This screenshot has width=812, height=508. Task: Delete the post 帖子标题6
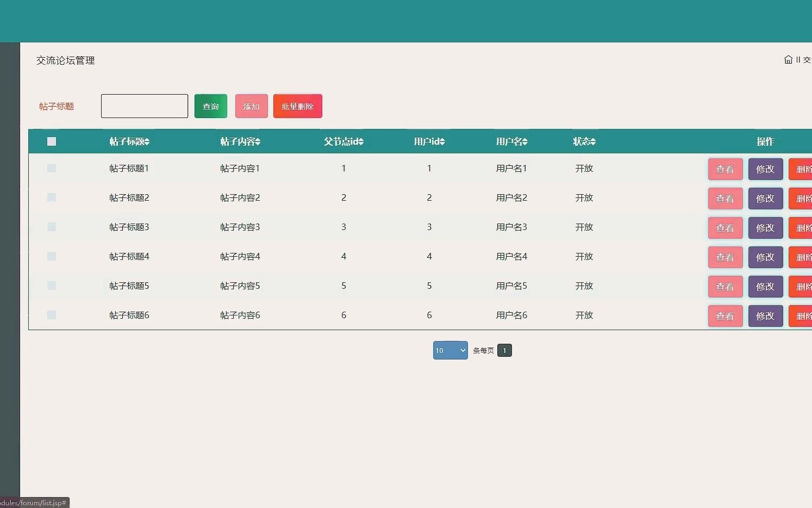tap(801, 316)
